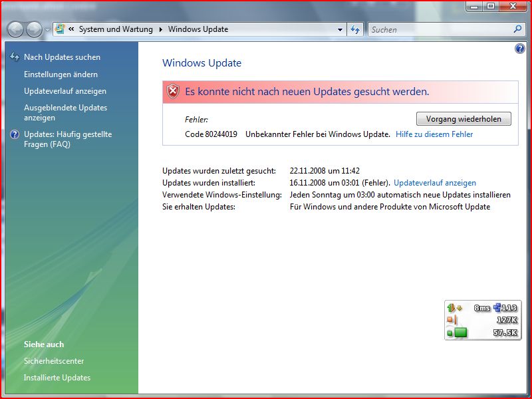Open Einstellungen ändern in the sidebar

pos(61,74)
